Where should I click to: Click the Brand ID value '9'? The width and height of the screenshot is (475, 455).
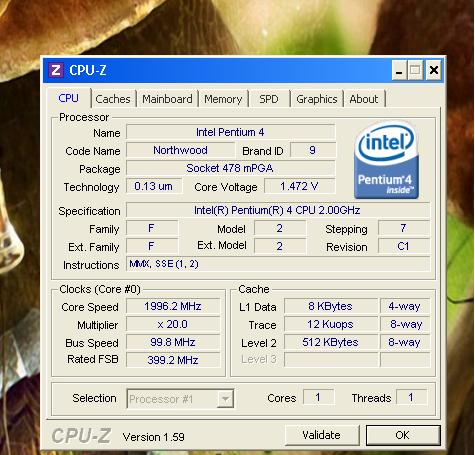(x=313, y=150)
